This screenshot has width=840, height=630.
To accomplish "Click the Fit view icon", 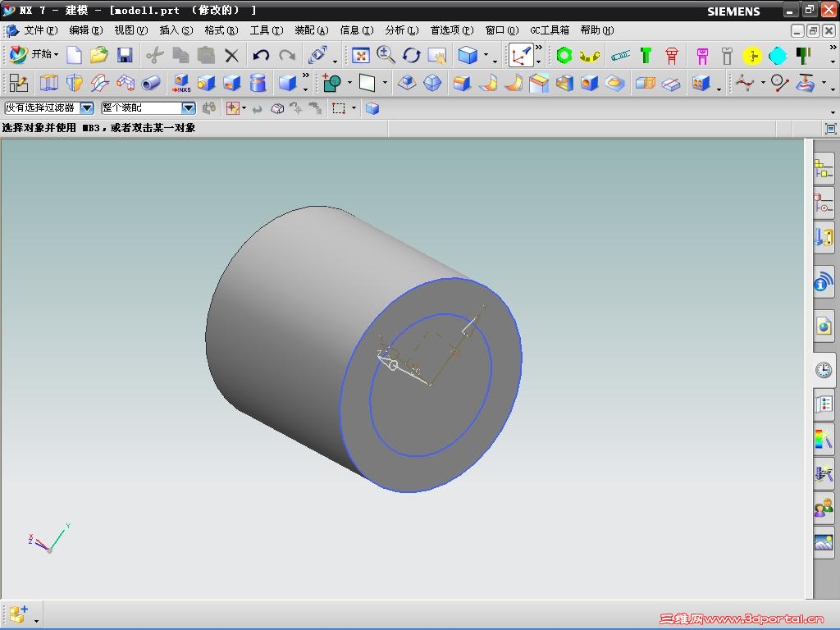I will click(x=360, y=56).
